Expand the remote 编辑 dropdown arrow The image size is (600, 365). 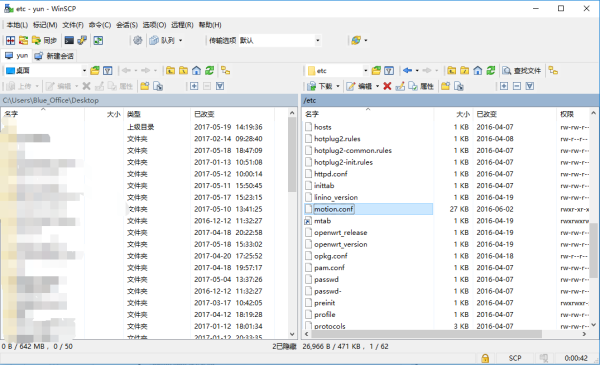coord(377,86)
